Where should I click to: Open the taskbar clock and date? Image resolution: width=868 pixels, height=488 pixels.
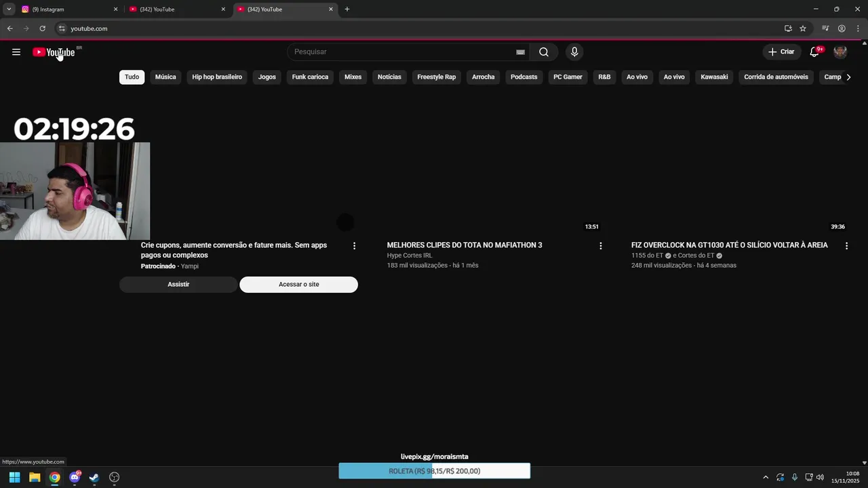coord(846,477)
